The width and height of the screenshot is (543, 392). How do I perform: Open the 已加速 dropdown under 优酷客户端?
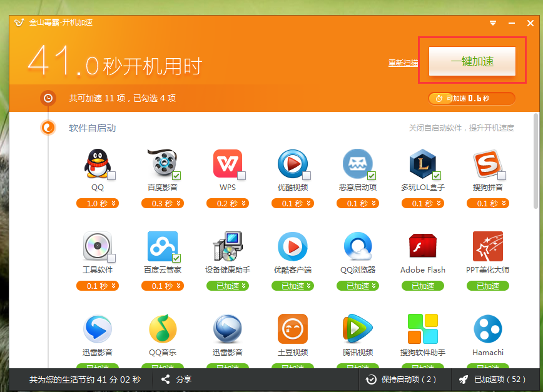pyautogui.click(x=309, y=286)
